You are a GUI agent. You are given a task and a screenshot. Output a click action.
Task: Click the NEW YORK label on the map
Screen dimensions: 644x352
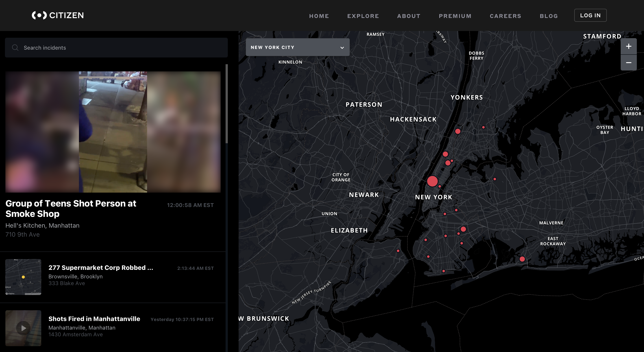click(x=433, y=197)
